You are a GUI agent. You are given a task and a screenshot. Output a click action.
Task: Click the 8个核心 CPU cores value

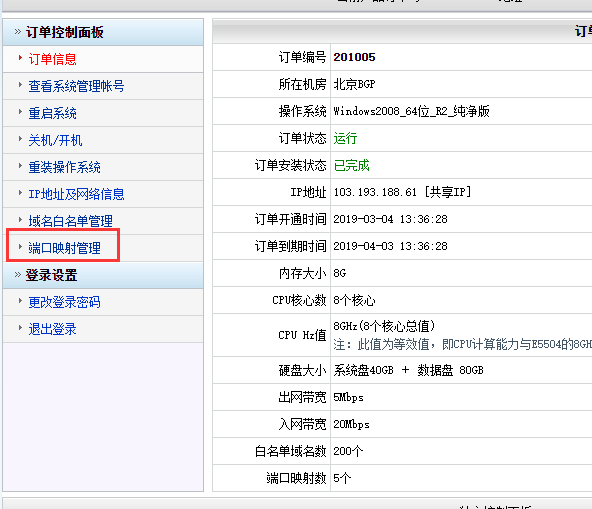coord(354,300)
